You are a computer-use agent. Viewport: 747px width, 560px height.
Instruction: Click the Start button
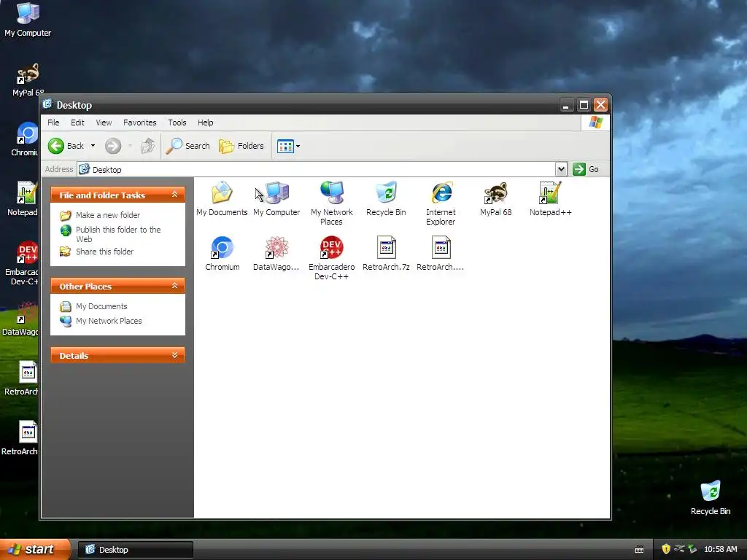click(x=35, y=549)
